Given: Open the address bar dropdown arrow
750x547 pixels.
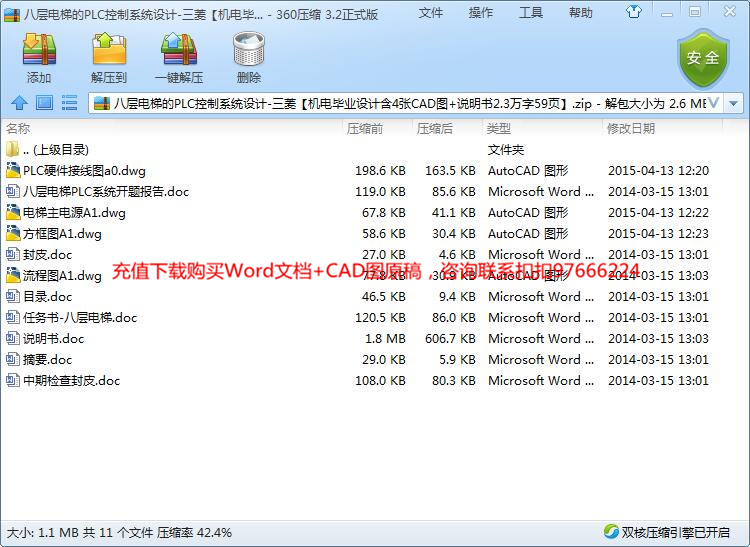Looking at the screenshot, I should click(734, 103).
